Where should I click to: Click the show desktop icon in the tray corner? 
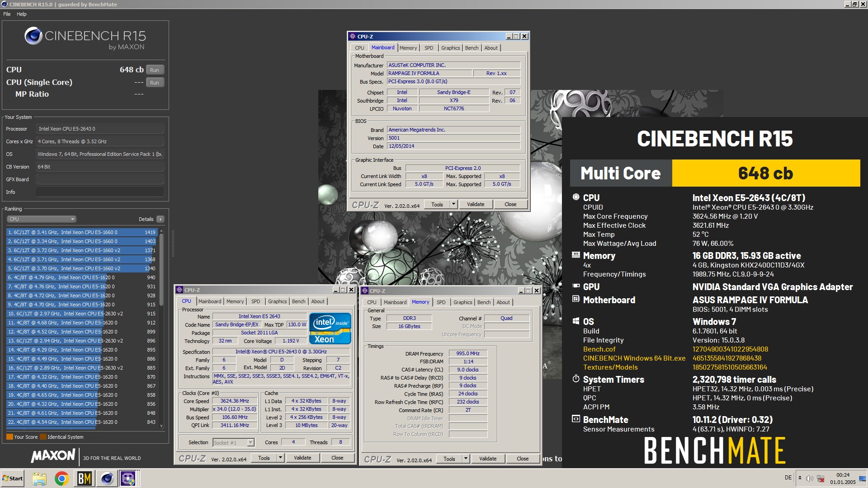tap(863, 479)
